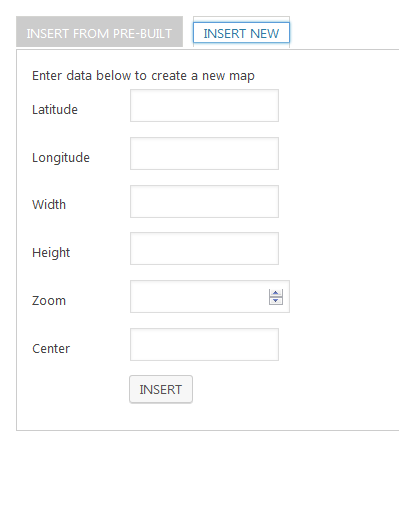This screenshot has height=515, width=399.
Task: Click the Width label
Action: tap(49, 205)
